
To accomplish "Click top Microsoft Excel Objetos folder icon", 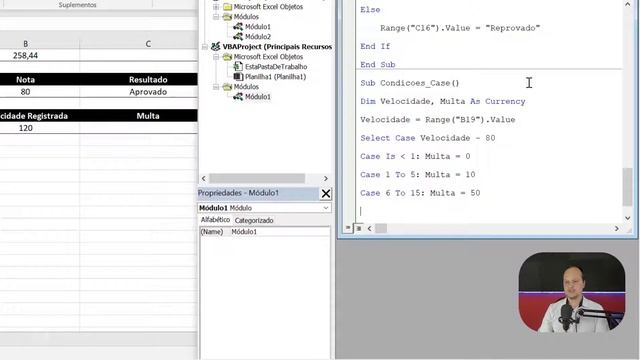I will (227, 7).
